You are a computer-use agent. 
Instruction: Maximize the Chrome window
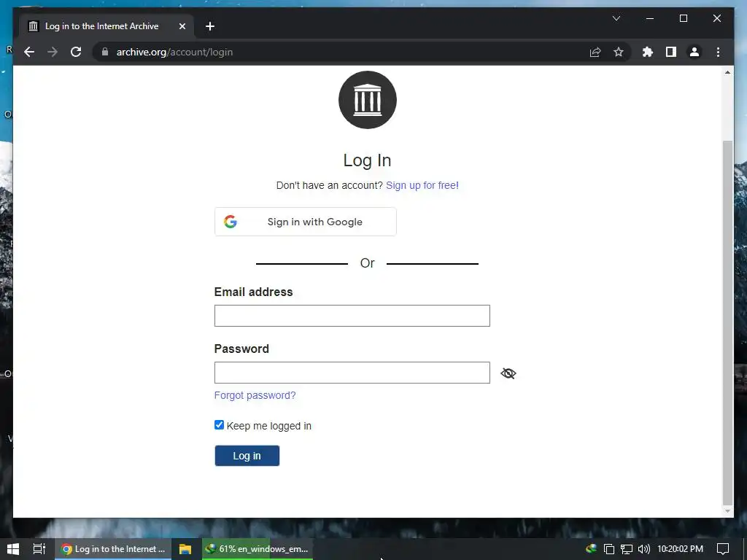coord(683,18)
